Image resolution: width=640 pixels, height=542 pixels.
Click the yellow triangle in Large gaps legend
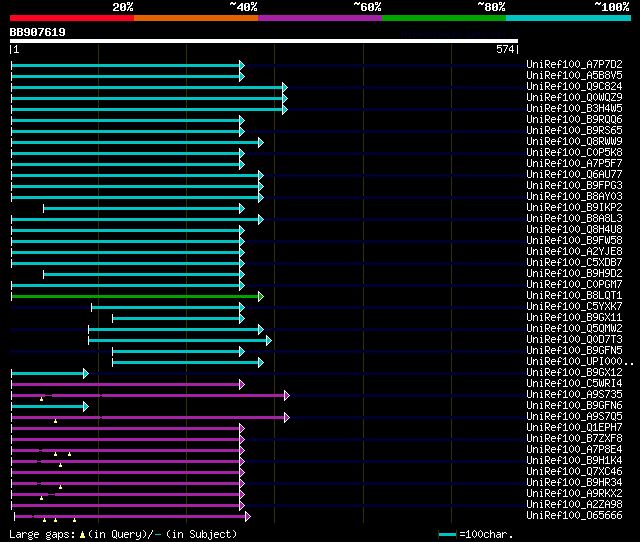pos(82,535)
